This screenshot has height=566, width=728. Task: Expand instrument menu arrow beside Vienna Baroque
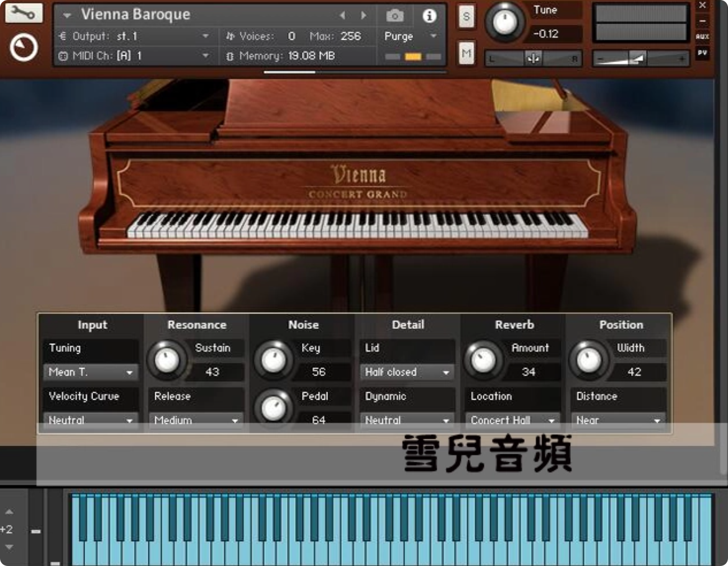tap(67, 16)
